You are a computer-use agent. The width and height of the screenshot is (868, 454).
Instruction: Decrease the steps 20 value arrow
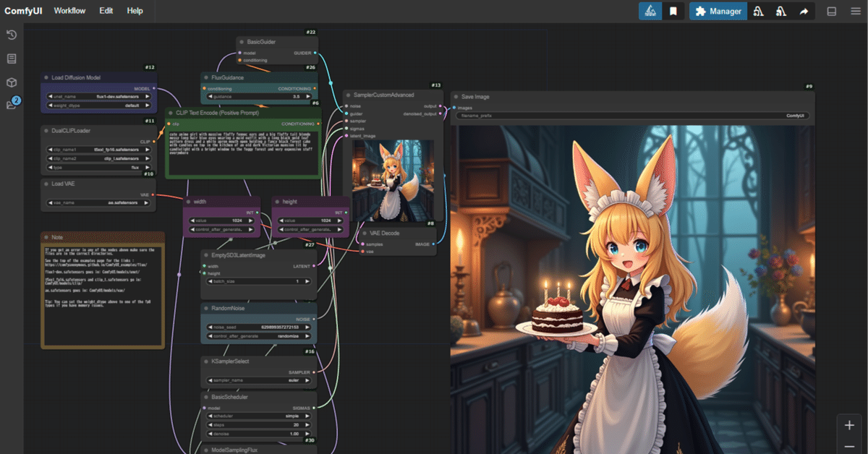coord(210,426)
